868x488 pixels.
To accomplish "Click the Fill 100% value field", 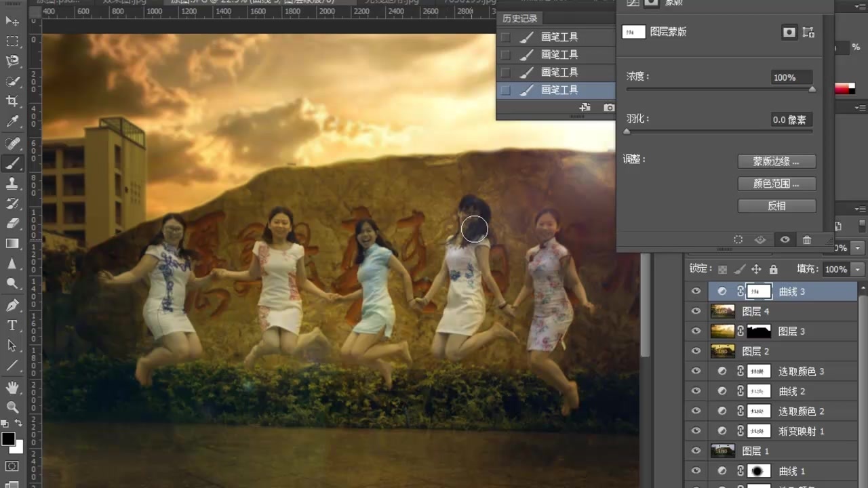I will click(835, 269).
